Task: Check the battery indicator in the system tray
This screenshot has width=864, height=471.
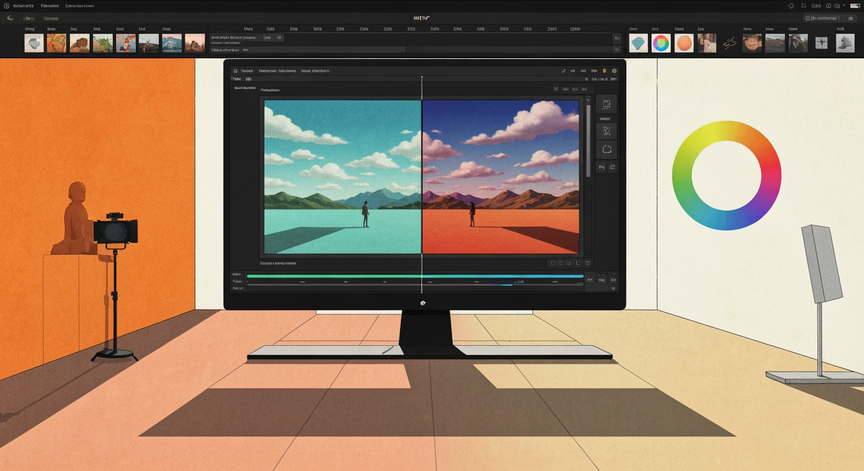Action: [x=855, y=6]
